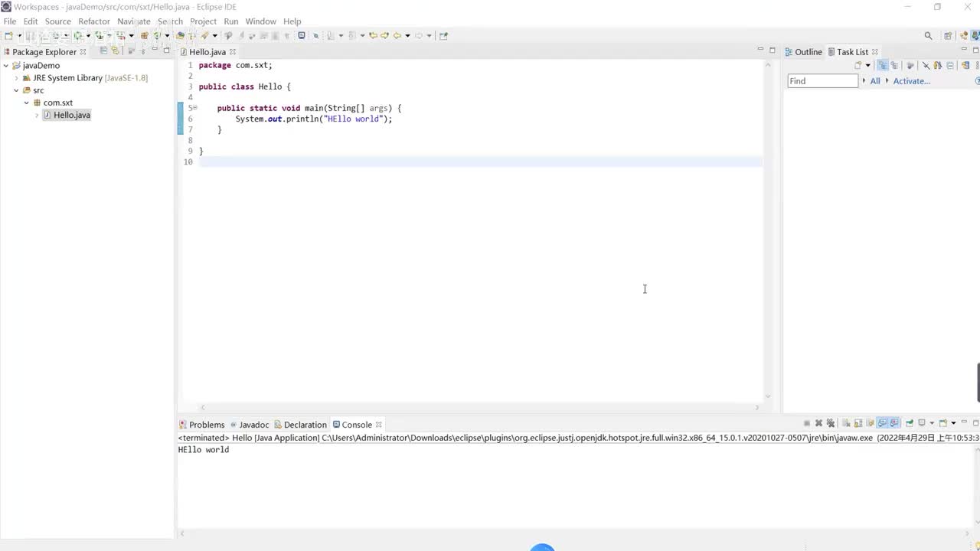
Task: Click the Activate... link in Task List
Action: tap(911, 81)
